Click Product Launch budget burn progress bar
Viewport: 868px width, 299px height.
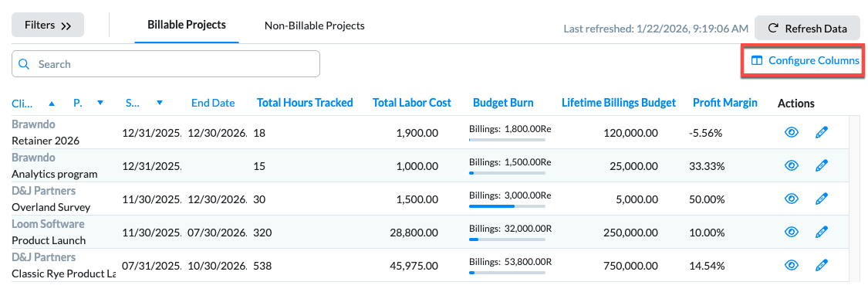coord(507,240)
